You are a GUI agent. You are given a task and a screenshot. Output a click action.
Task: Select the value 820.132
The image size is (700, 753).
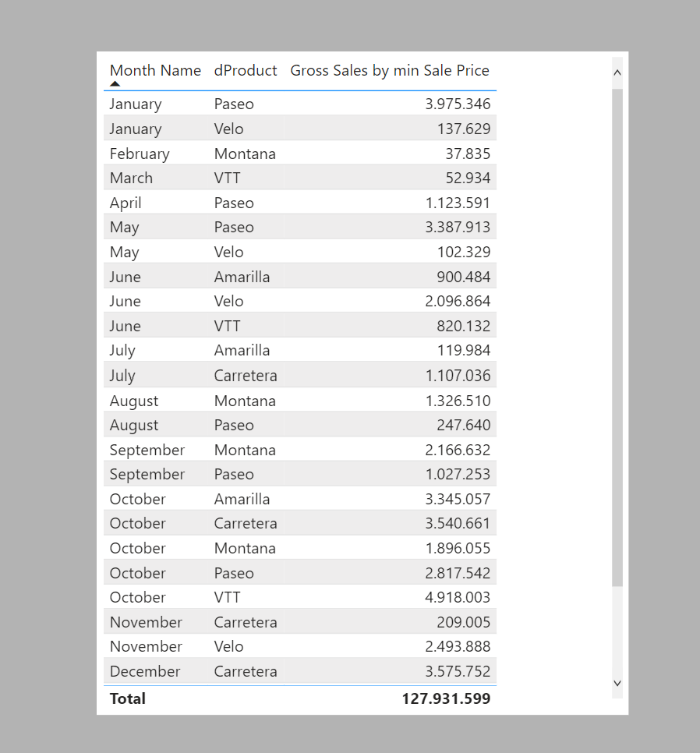[464, 326]
